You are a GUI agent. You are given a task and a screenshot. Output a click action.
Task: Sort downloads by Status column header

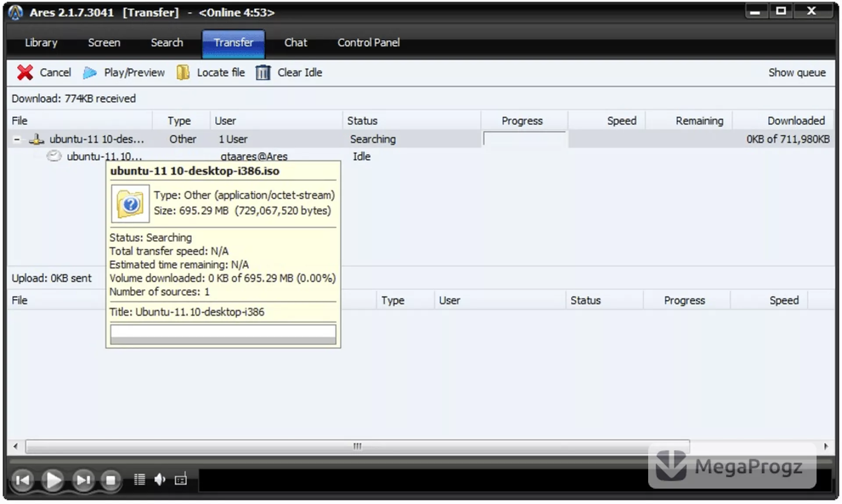(411, 121)
